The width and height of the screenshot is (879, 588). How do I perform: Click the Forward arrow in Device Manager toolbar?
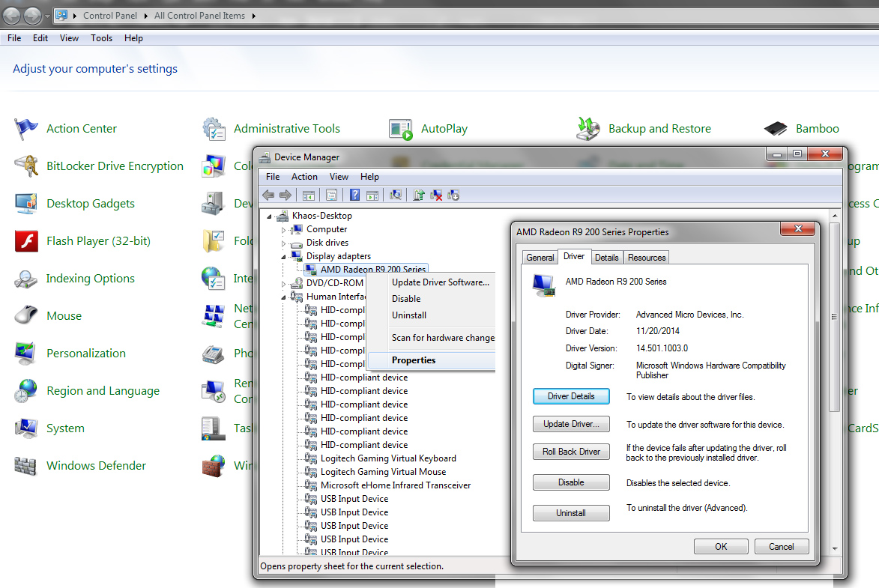pyautogui.click(x=286, y=195)
